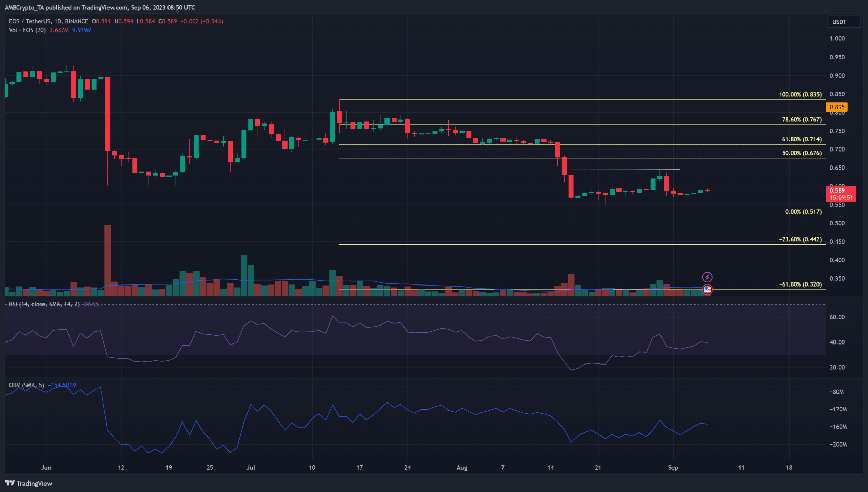Click the purple lightning bolt event icon
This screenshot has width=868, height=492.
[707, 277]
